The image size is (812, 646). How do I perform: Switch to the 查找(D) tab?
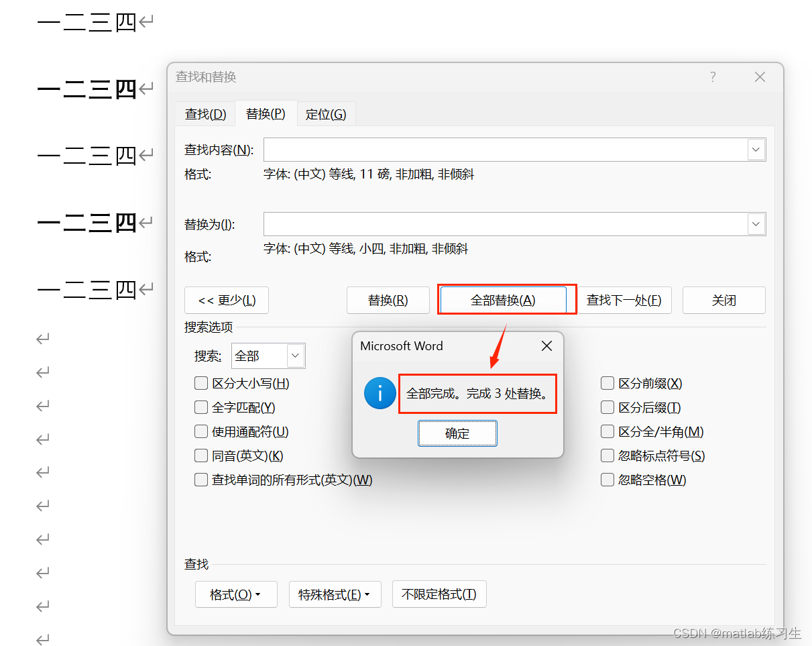205,114
